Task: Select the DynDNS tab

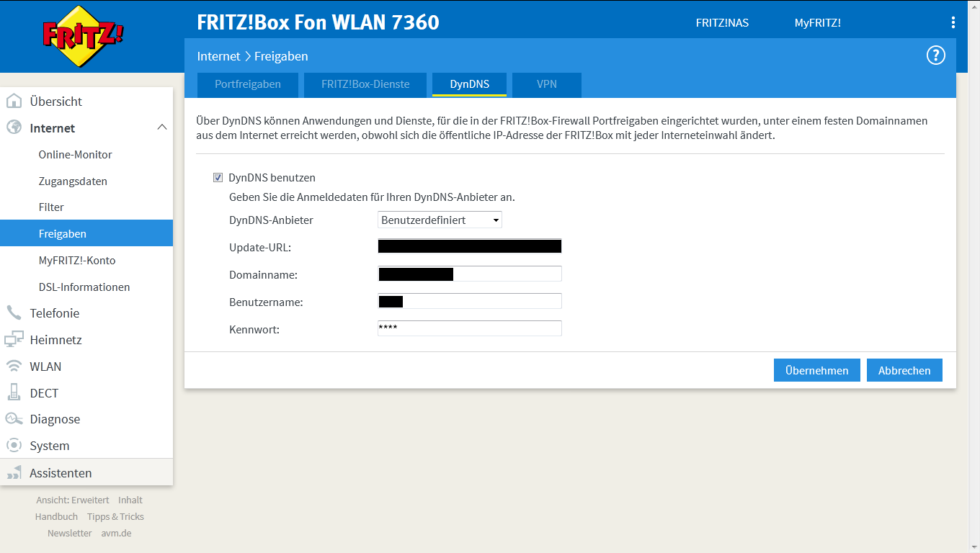Action: click(x=470, y=84)
